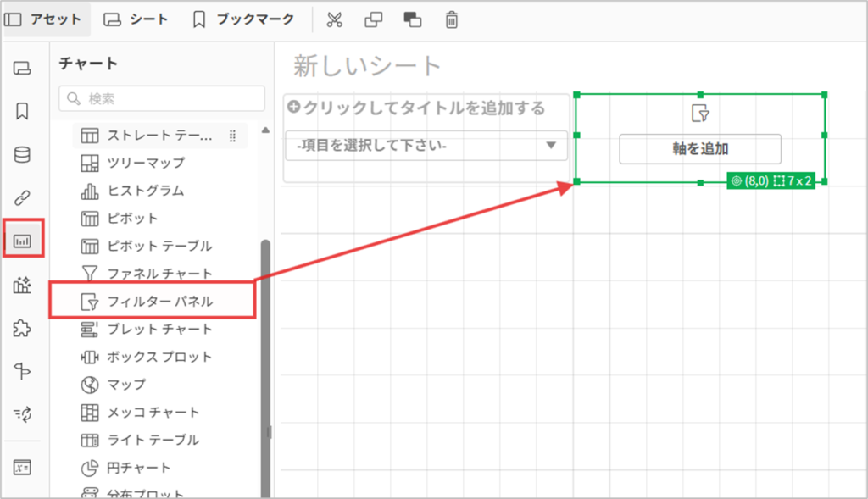
Task: Switch to the シート tab
Action: point(136,19)
